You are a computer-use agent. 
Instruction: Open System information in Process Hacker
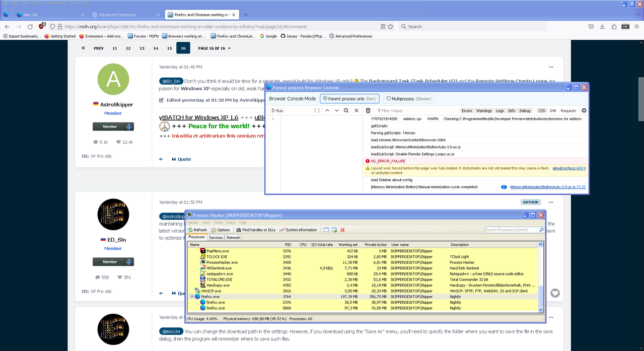pyautogui.click(x=298, y=230)
